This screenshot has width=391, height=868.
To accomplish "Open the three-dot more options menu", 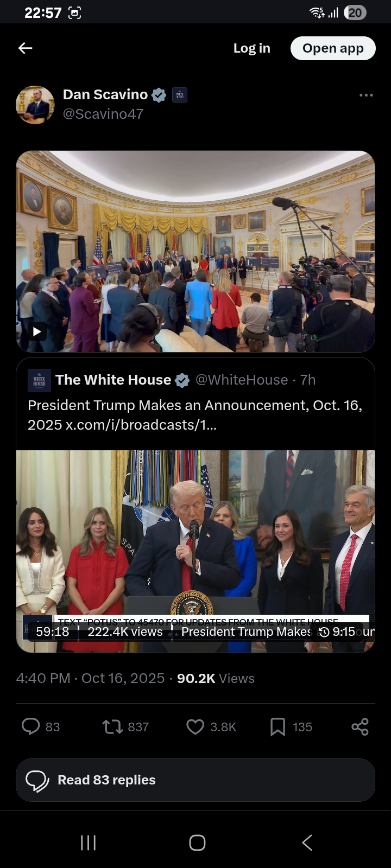I will coord(366,95).
